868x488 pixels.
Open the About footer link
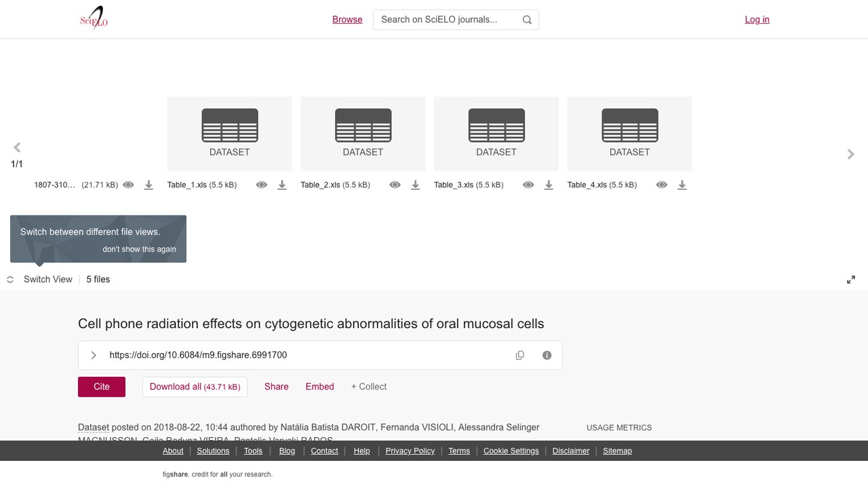tap(173, 451)
